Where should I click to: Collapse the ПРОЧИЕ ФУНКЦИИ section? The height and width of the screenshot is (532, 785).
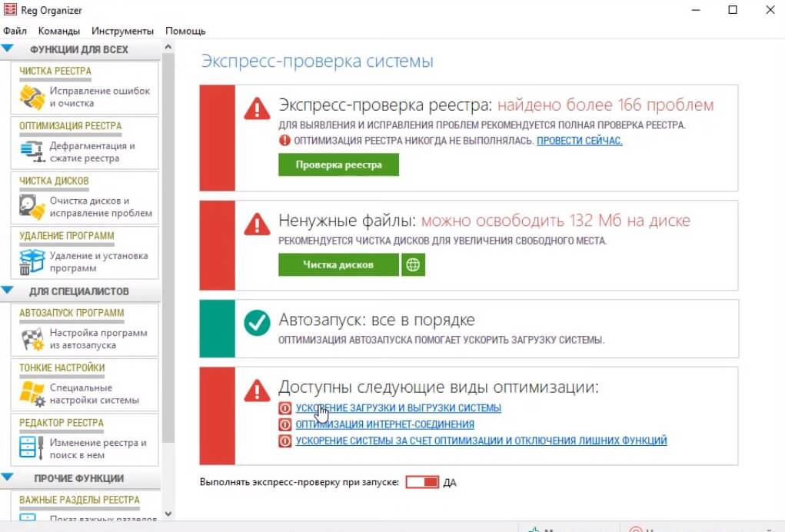tap(8, 477)
